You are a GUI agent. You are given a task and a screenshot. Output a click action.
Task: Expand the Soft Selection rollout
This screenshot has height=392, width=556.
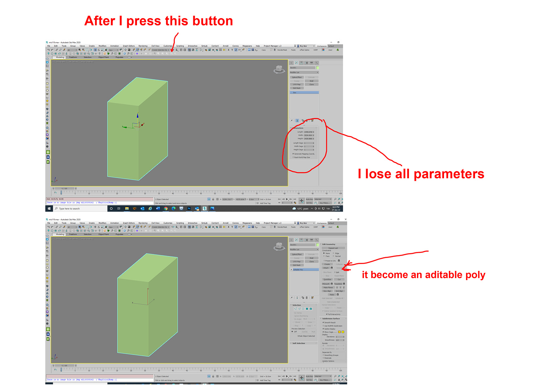(299, 343)
